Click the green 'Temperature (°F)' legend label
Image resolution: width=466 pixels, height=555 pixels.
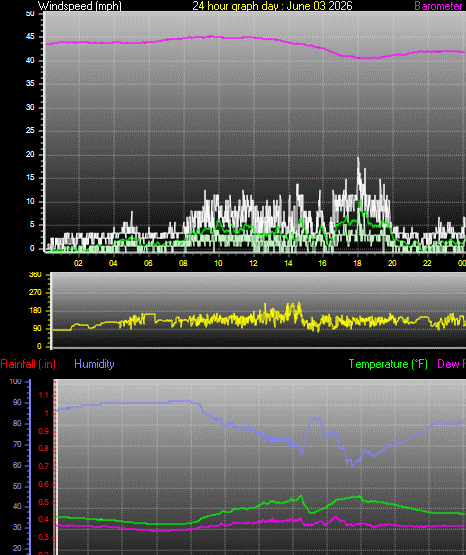click(x=388, y=364)
